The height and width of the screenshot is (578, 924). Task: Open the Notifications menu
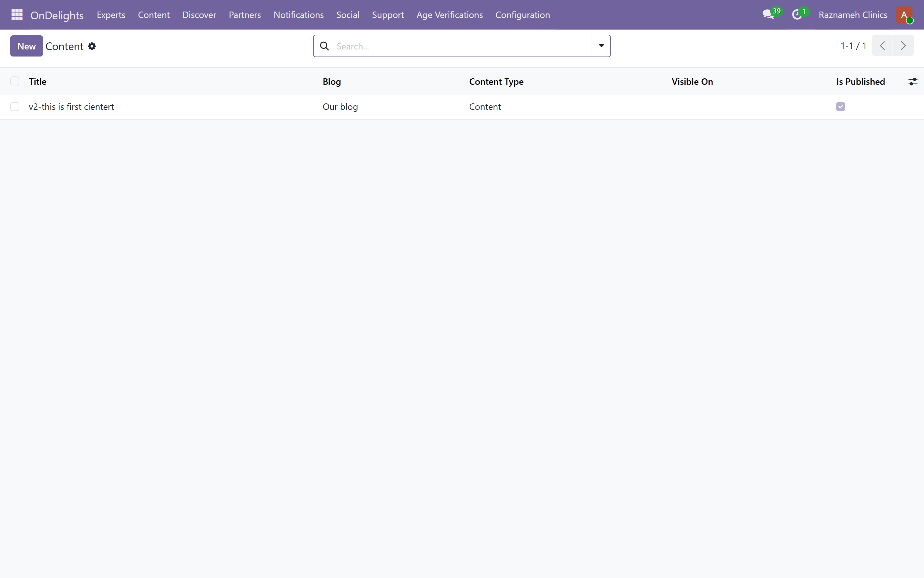pyautogui.click(x=299, y=15)
